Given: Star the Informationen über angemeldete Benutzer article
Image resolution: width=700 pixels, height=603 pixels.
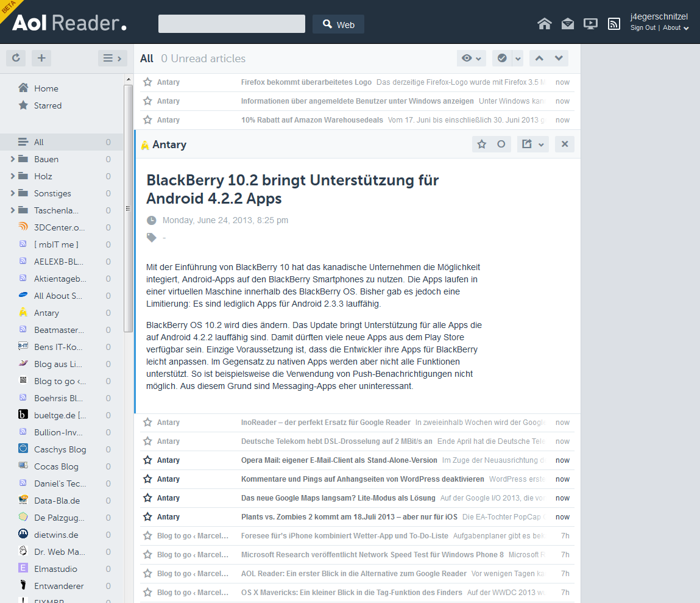Looking at the screenshot, I should click(x=148, y=101).
